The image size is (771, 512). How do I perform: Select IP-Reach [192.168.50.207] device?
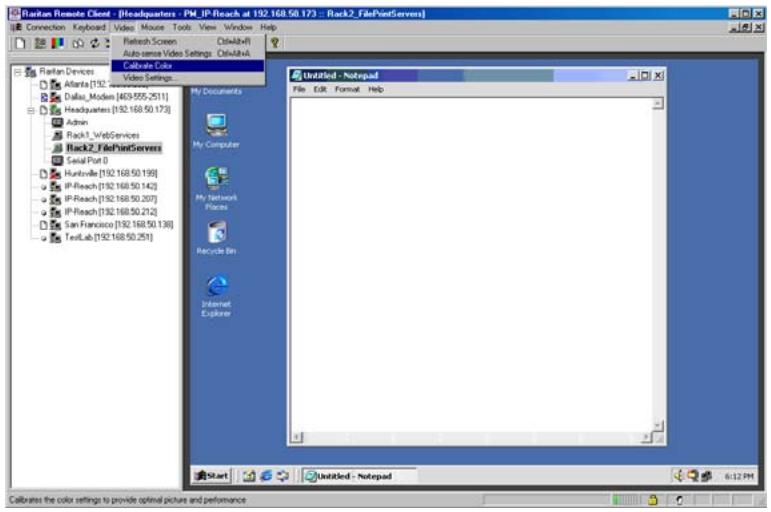click(x=111, y=199)
